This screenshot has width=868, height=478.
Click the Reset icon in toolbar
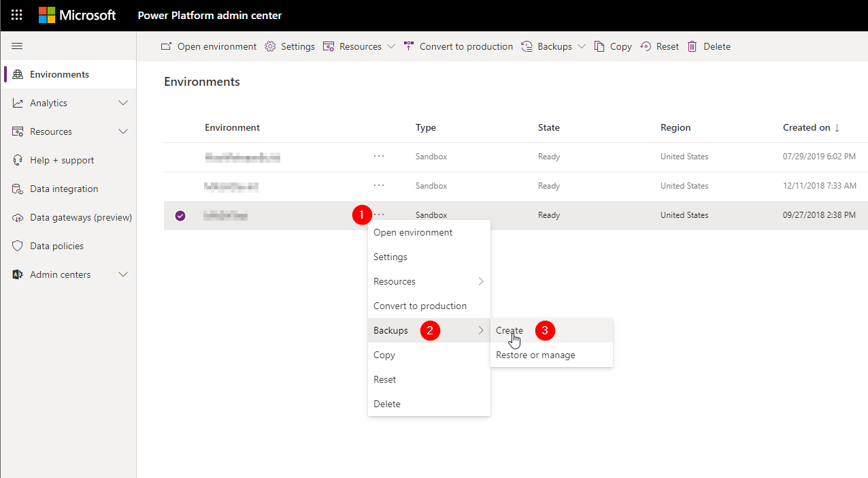tap(646, 46)
